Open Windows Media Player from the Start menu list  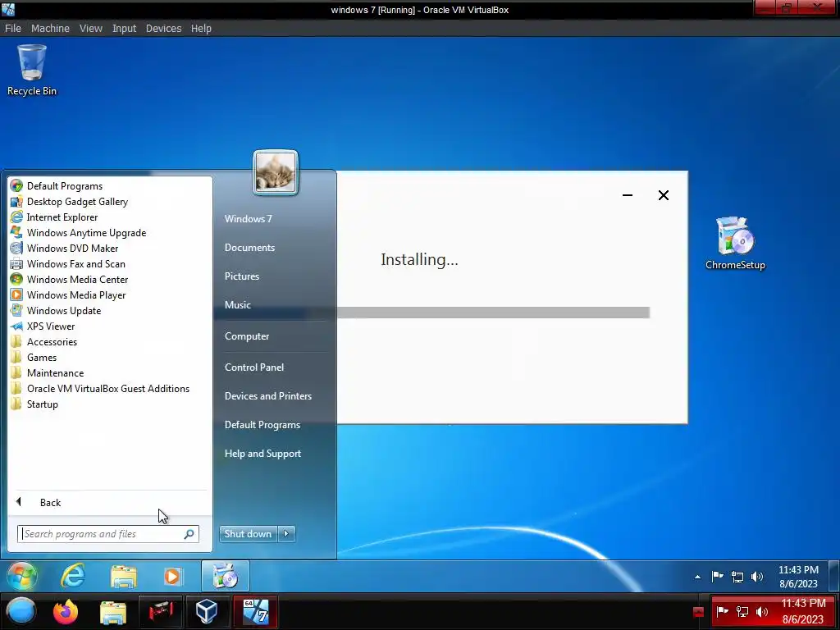pos(76,294)
